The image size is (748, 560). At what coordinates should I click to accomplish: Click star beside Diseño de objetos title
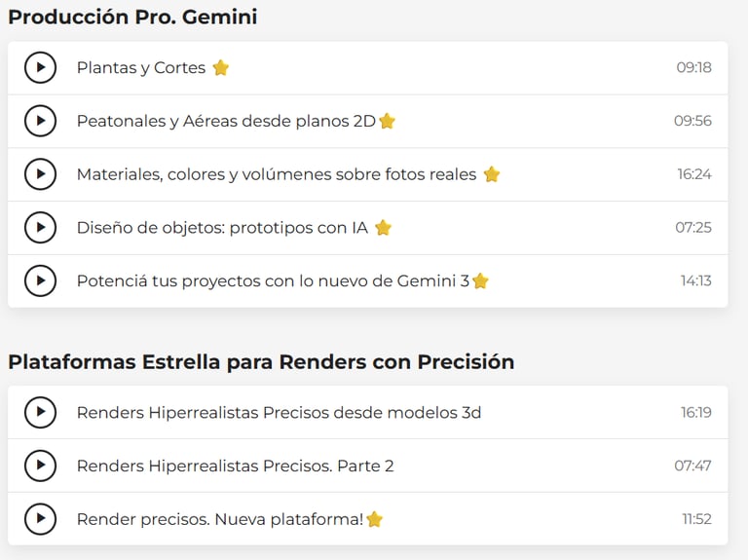click(383, 227)
